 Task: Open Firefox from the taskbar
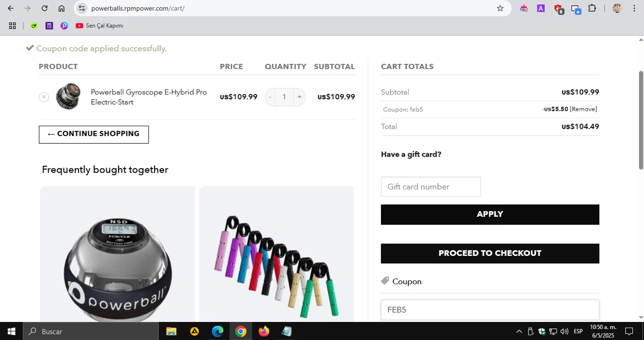tap(264, 331)
